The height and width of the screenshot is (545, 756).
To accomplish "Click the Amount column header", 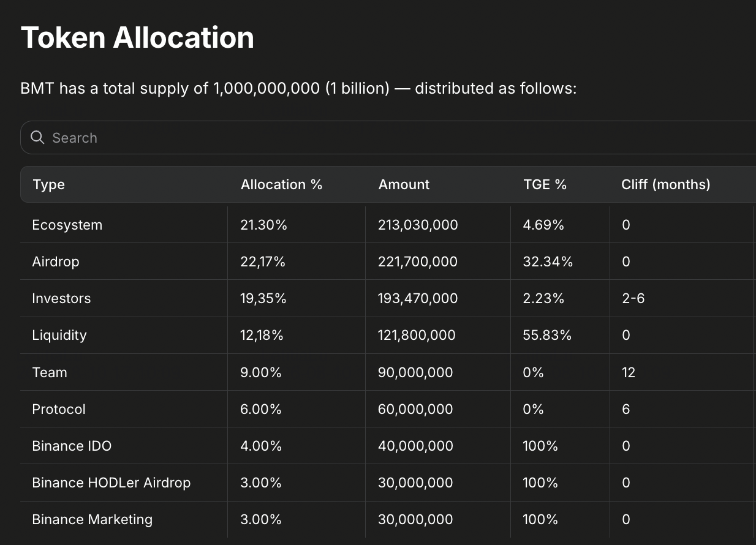I will 404,184.
